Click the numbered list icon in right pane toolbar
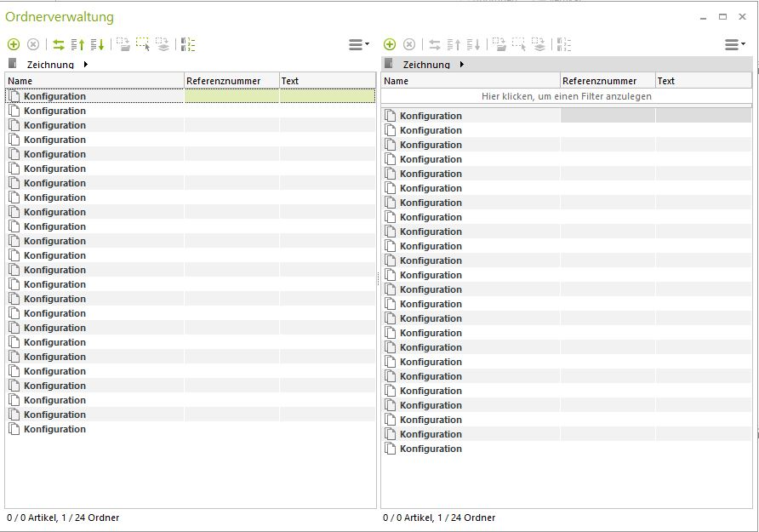 click(564, 44)
